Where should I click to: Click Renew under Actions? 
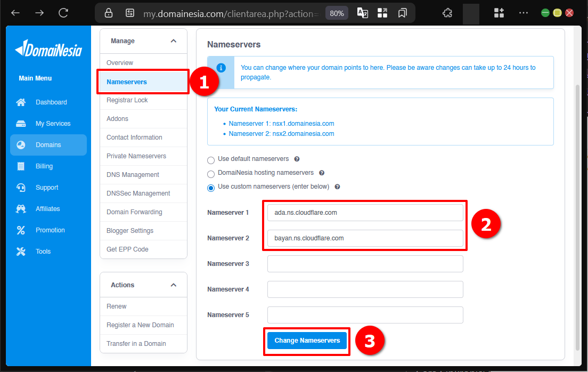(143, 306)
